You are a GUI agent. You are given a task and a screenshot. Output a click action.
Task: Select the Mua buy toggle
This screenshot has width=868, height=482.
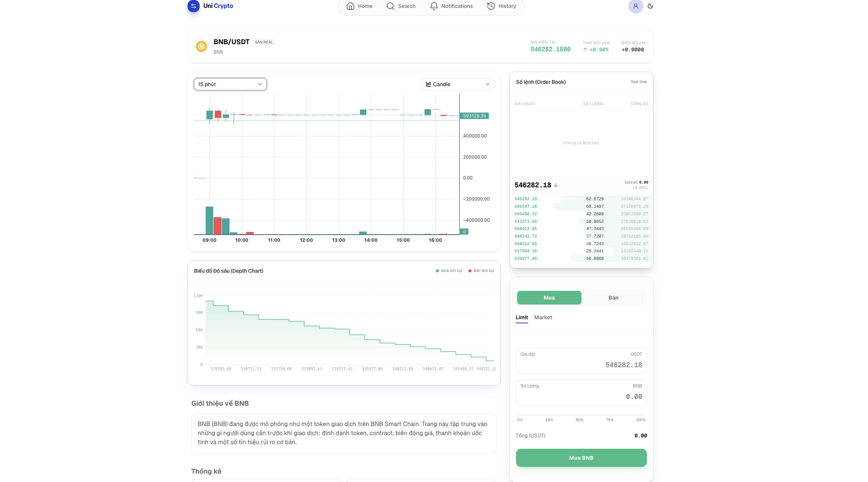549,298
